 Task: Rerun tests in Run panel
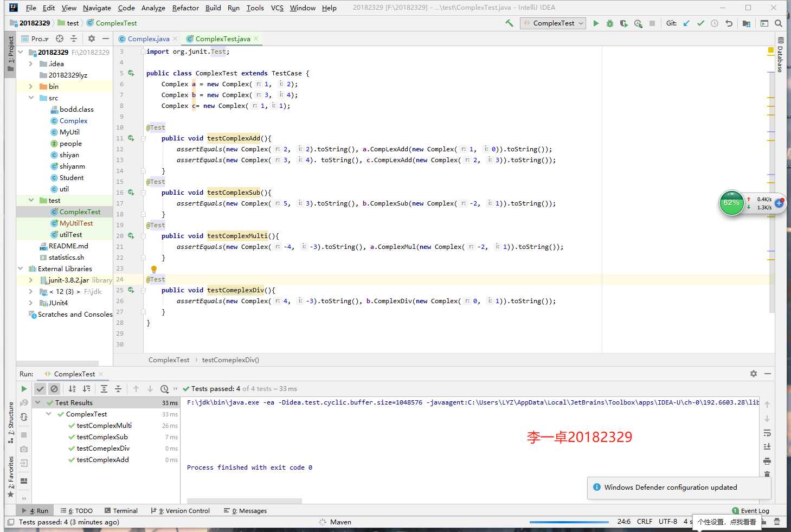pos(24,389)
